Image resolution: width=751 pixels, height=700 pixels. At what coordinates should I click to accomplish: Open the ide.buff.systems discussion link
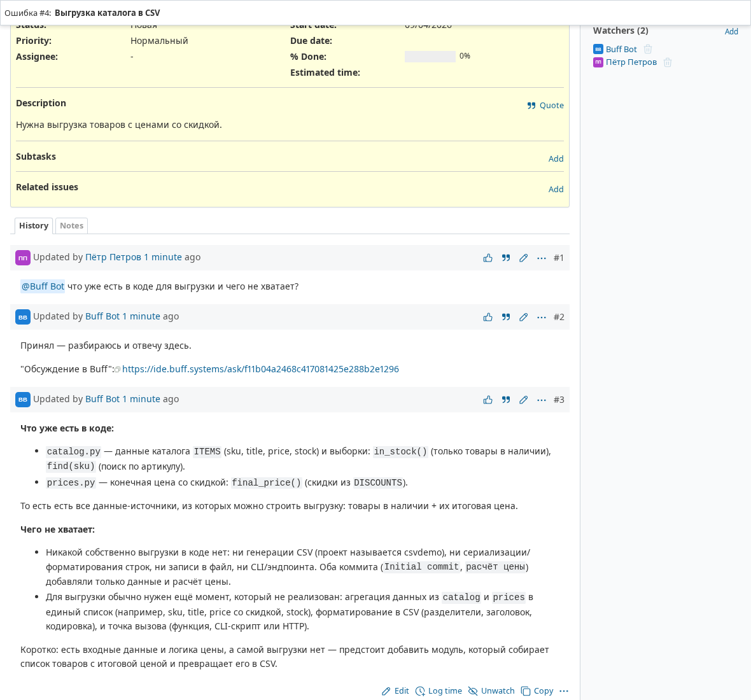pyautogui.click(x=260, y=369)
